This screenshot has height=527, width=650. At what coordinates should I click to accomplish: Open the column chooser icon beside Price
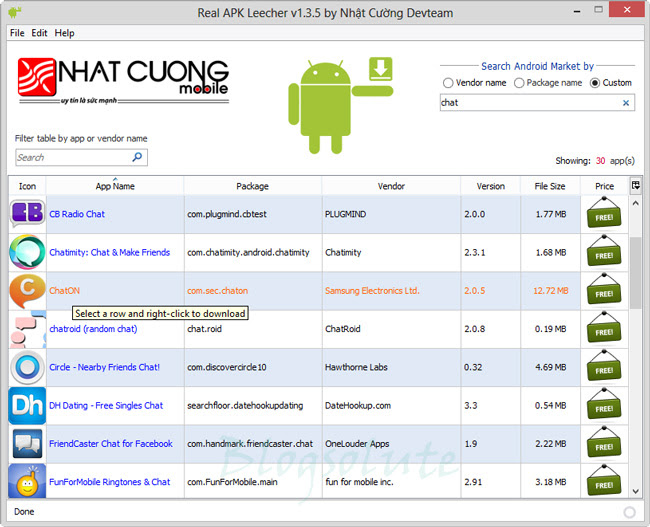coord(635,185)
